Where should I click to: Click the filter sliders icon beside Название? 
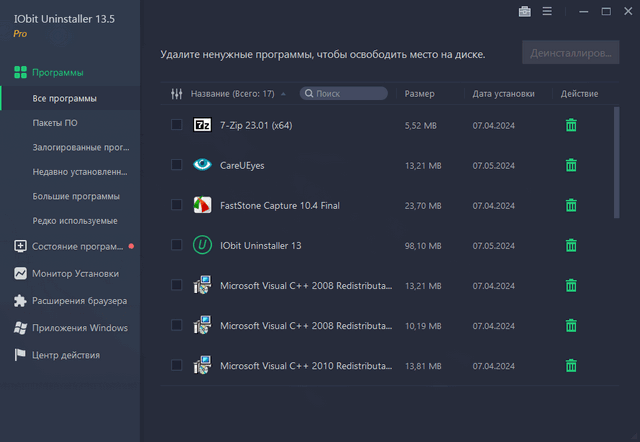[x=177, y=94]
